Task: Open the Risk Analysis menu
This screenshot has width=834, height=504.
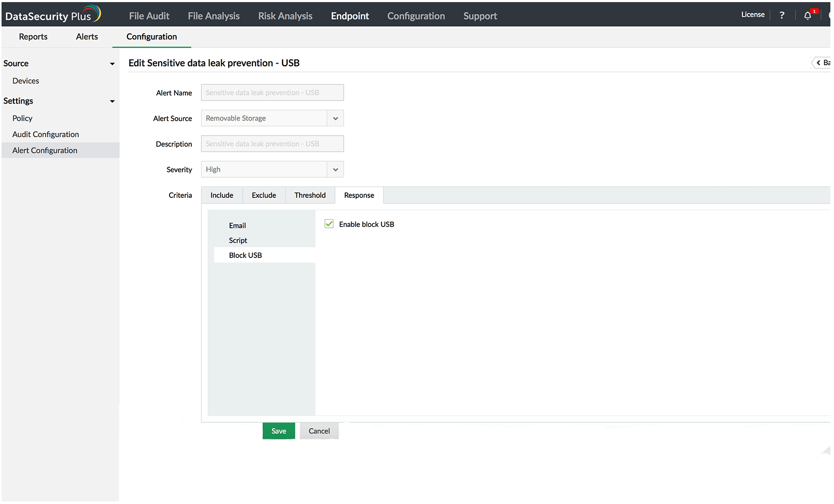Action: pyautogui.click(x=285, y=16)
